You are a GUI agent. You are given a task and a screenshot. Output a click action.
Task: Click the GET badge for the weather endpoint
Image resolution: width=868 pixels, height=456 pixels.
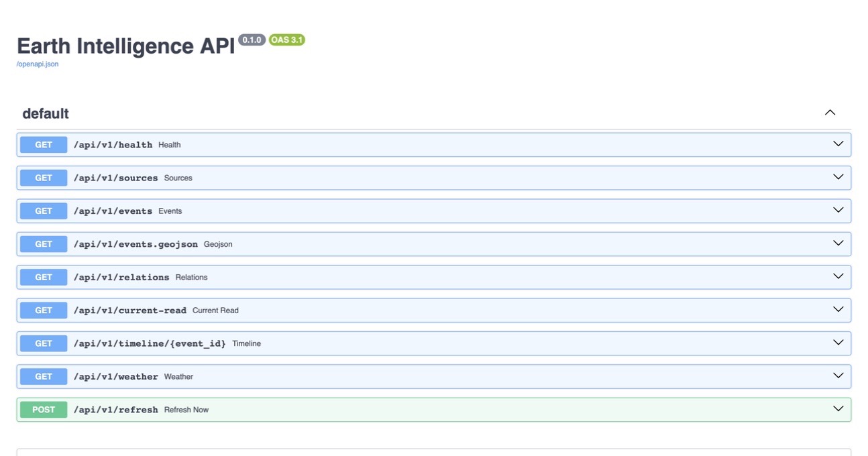44,376
